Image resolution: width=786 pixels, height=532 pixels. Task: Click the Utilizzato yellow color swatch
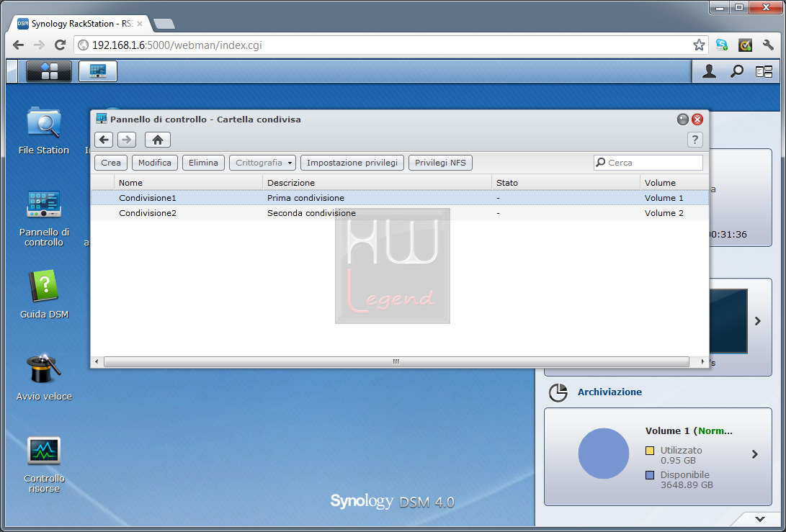(x=650, y=451)
